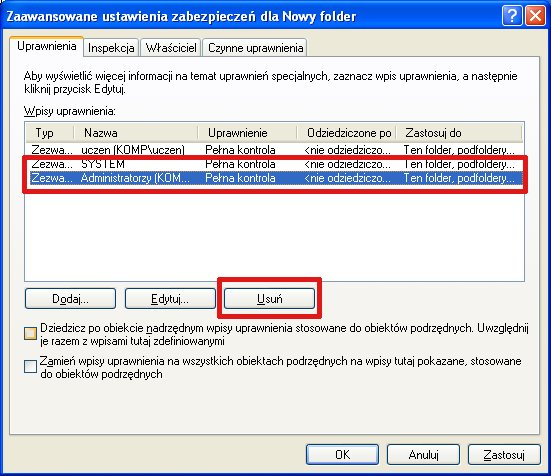Click the Edytuj... button

(x=170, y=299)
